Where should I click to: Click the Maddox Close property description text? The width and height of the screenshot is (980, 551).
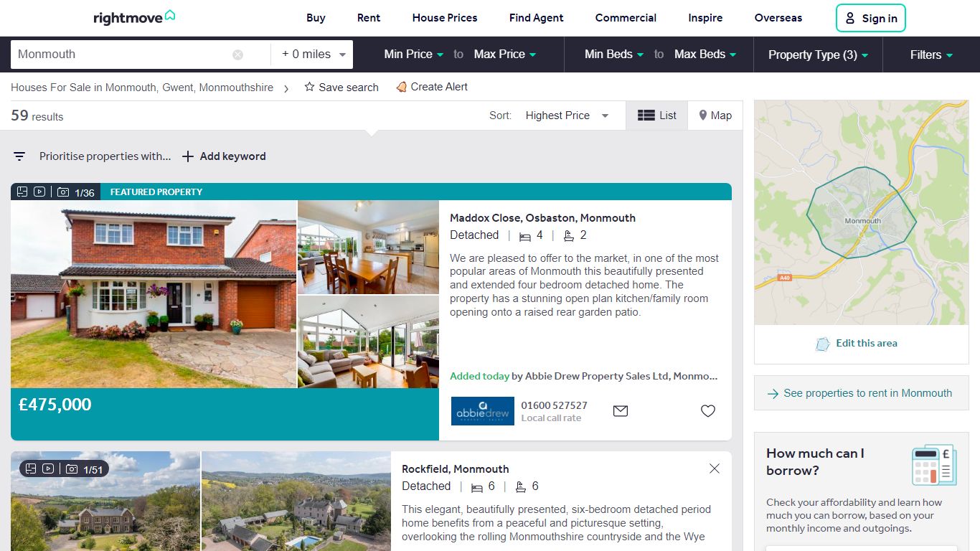pyautogui.click(x=585, y=285)
